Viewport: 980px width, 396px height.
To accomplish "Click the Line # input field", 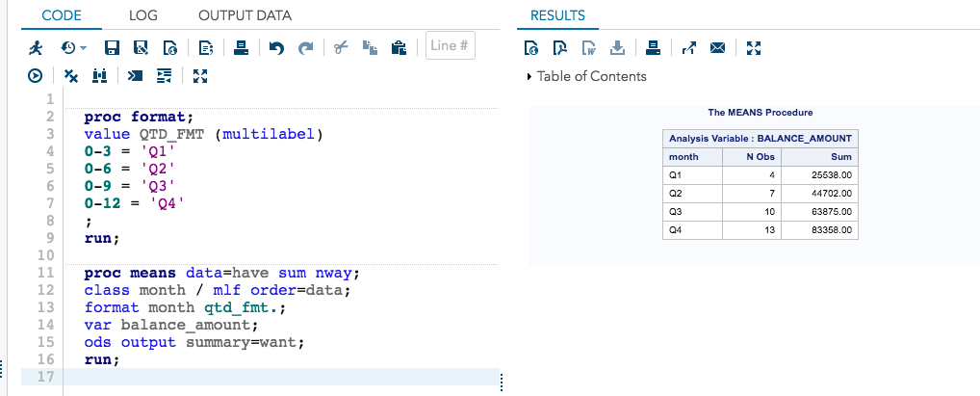I will [450, 46].
